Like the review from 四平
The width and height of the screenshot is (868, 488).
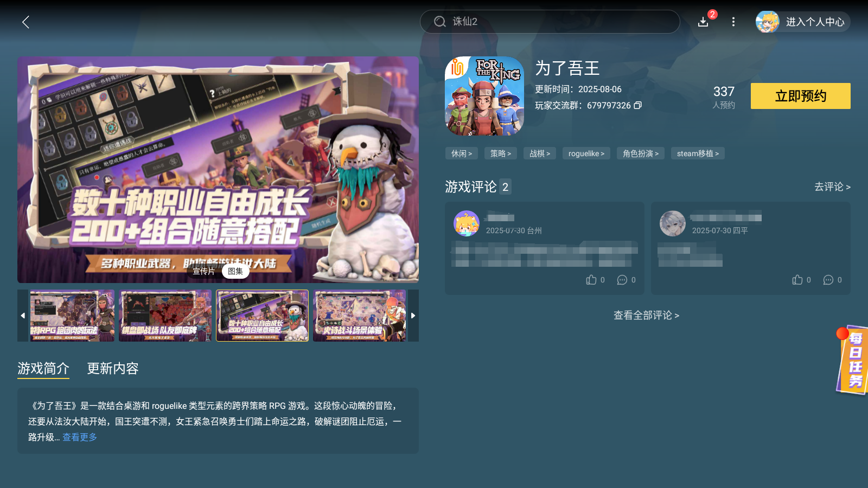coord(797,280)
